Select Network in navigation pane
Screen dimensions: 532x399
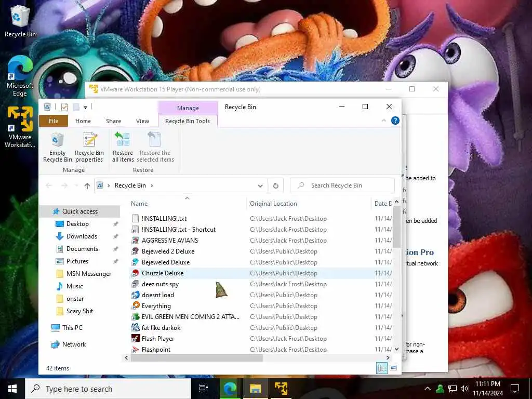click(x=74, y=344)
